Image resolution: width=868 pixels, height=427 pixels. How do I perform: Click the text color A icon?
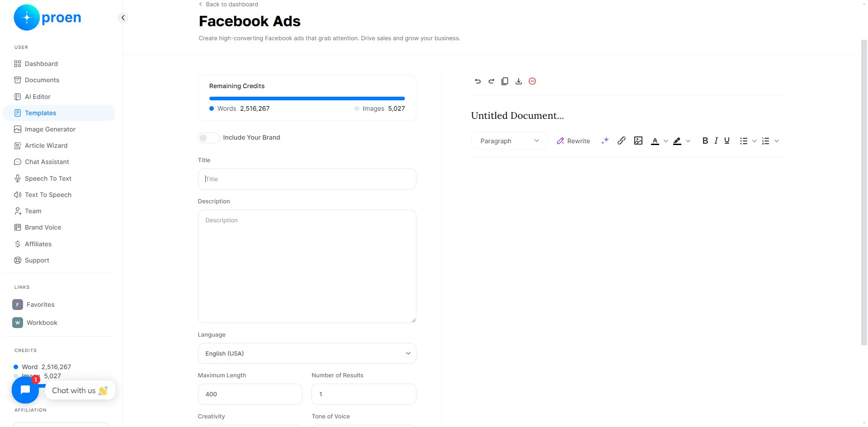[x=655, y=141]
